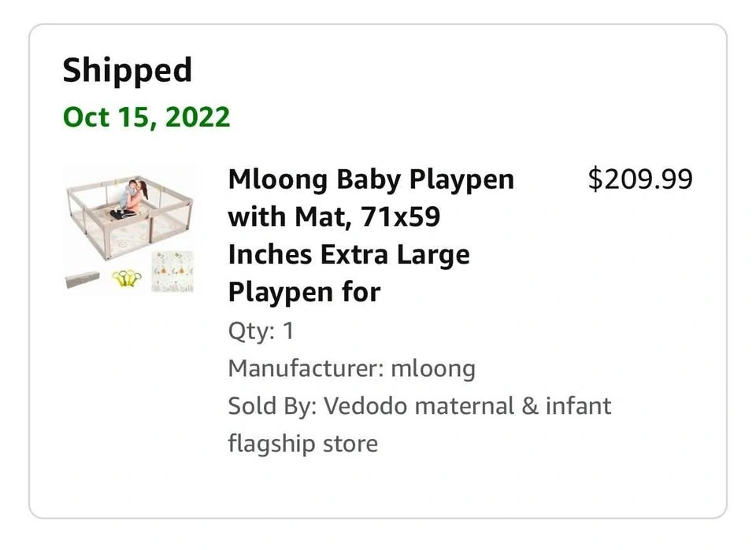Click the "with Mat, 71x59" title line
This screenshot has height=550, width=756.
pos(334,217)
